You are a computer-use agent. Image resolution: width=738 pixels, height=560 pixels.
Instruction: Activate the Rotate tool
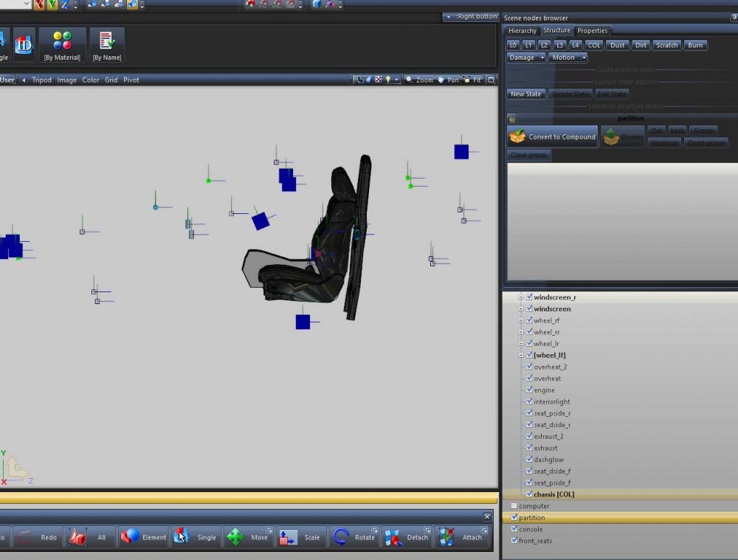pos(354,537)
